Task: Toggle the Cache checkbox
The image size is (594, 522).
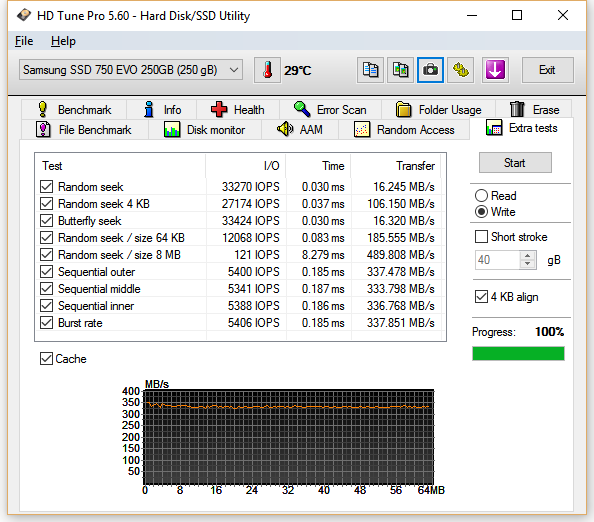Action: click(46, 358)
